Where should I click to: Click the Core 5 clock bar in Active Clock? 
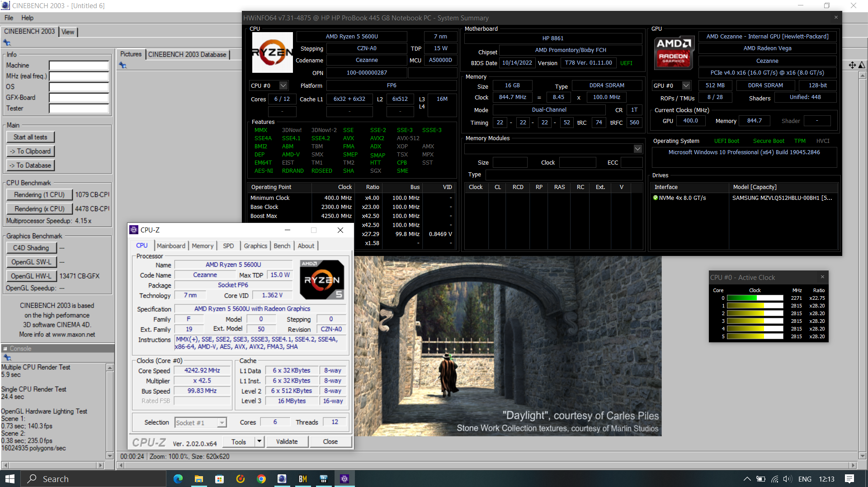[x=755, y=336]
